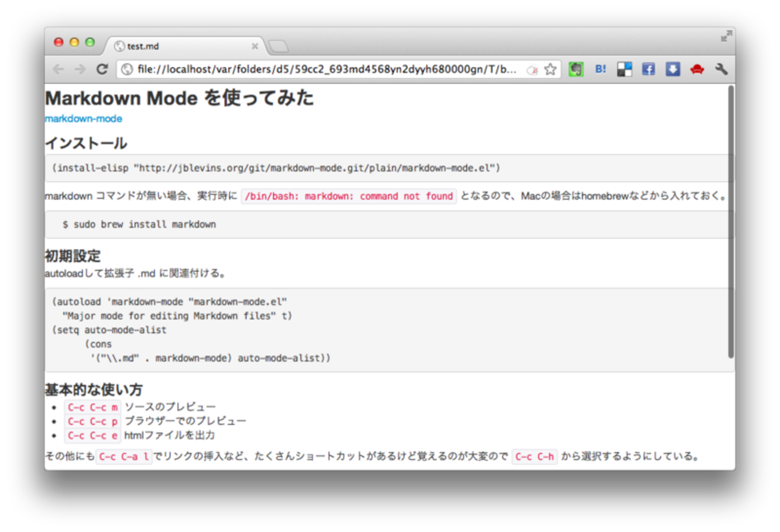The image size is (780, 532).
Task: Reload the test.md page
Action: 102,70
